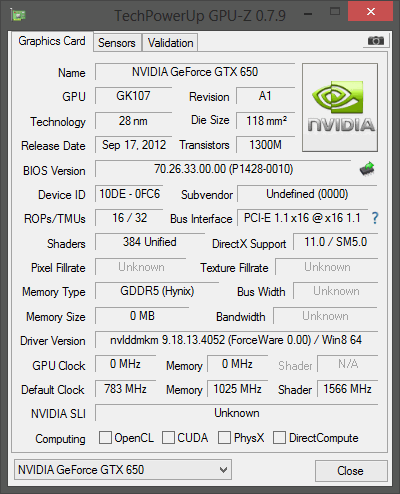Click the Bus Interface question mark

pos(375,218)
